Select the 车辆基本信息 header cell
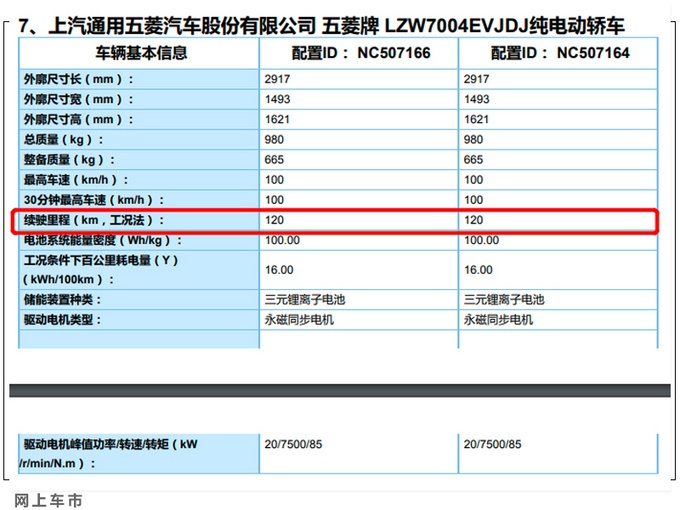Image resolution: width=680 pixels, height=510 pixels. pyautogui.click(x=141, y=53)
